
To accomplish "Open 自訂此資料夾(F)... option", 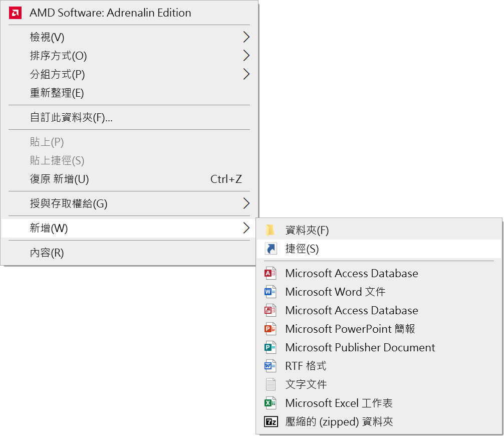I will coord(71,117).
